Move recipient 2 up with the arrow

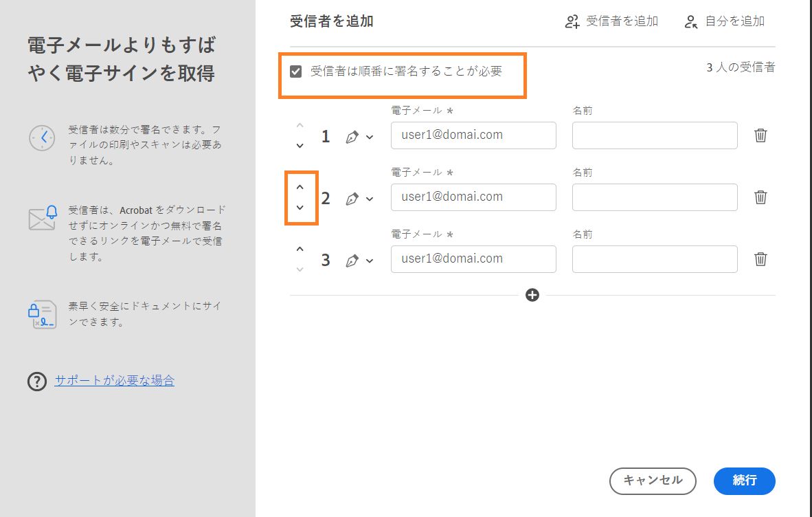(x=300, y=186)
